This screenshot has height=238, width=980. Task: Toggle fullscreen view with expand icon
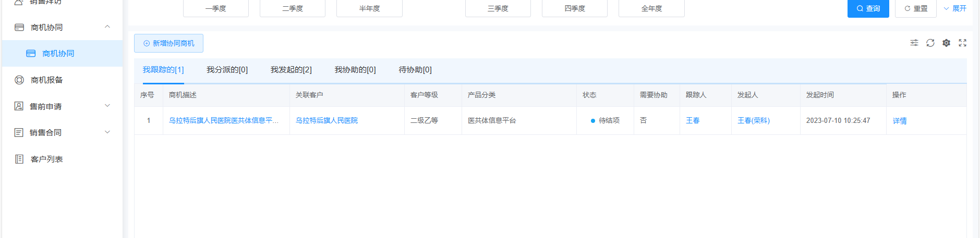point(962,43)
